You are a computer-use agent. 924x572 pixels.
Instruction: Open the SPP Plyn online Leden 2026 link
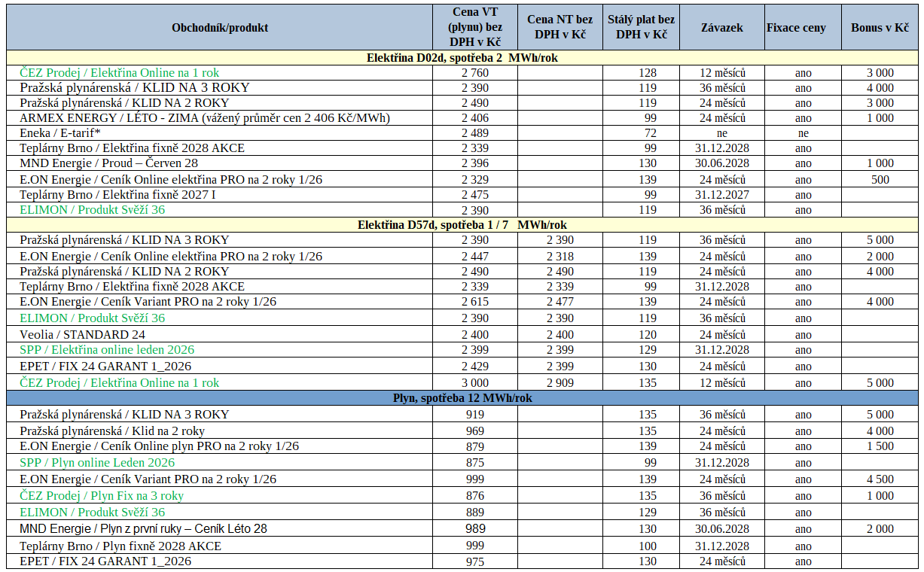97,463
